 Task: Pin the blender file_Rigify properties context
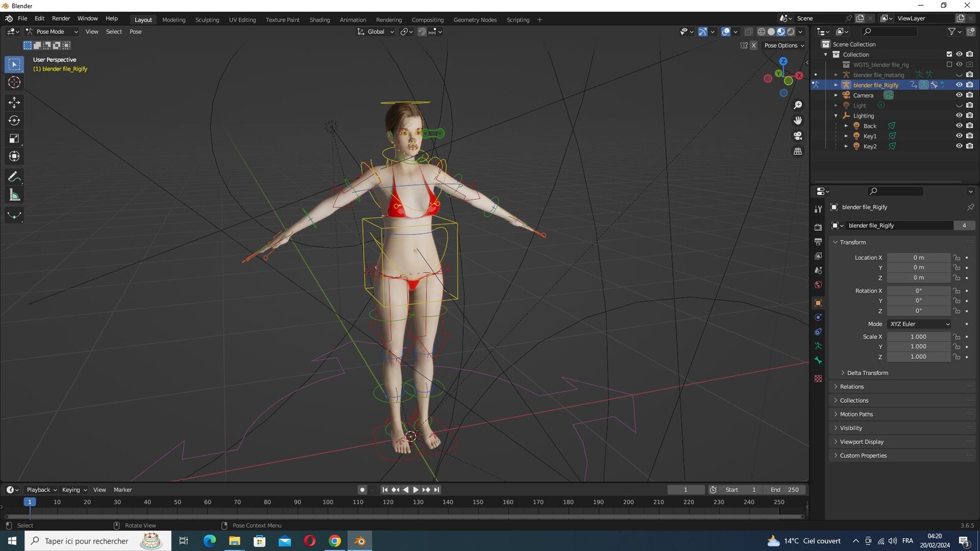pos(970,207)
